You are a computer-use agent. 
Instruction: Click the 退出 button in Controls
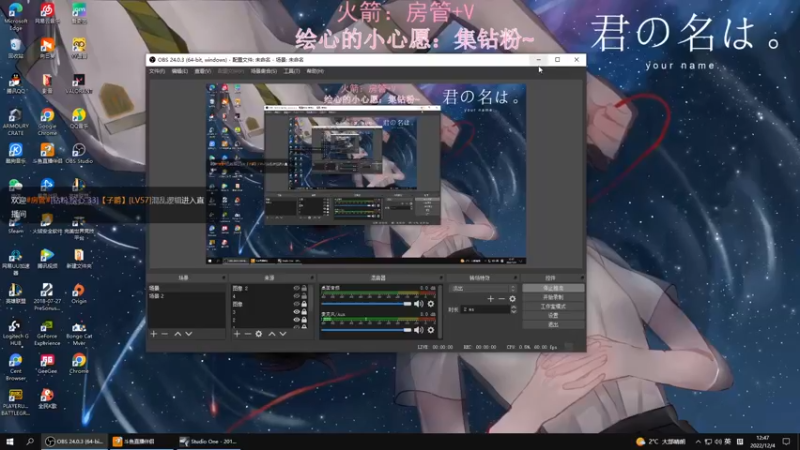553,324
